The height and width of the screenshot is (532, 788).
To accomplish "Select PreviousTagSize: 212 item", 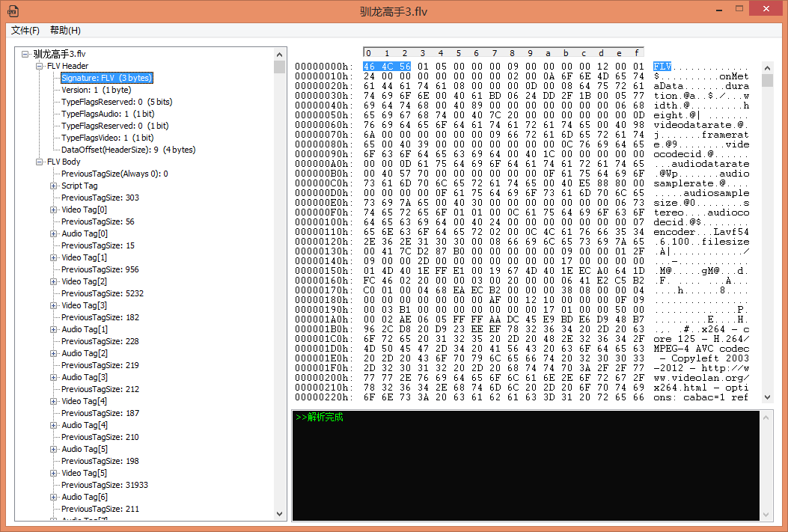I will 100,389.
